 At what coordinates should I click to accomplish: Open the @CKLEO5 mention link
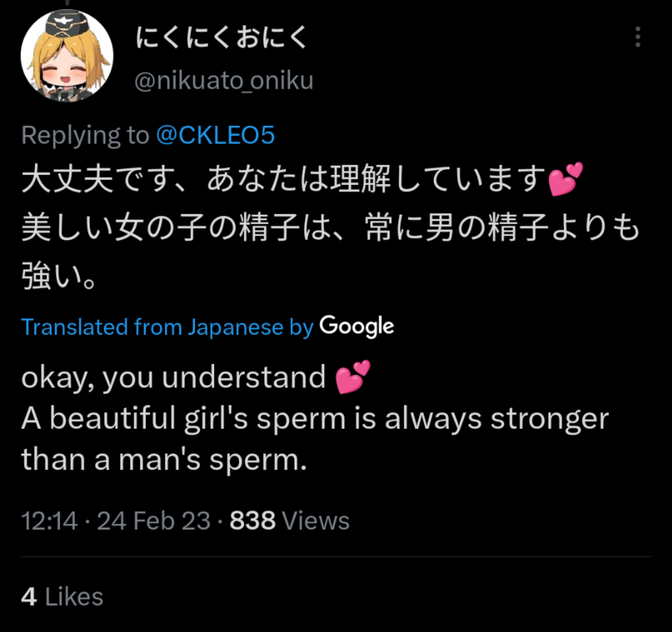[x=215, y=135]
